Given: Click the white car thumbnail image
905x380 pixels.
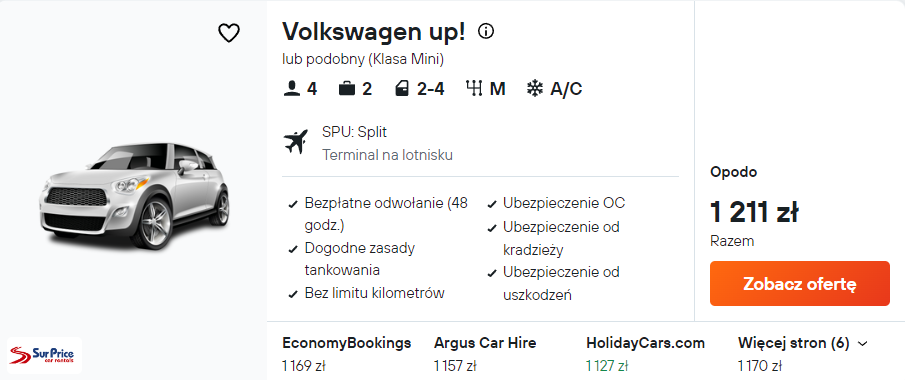Looking at the screenshot, I should 134,195.
